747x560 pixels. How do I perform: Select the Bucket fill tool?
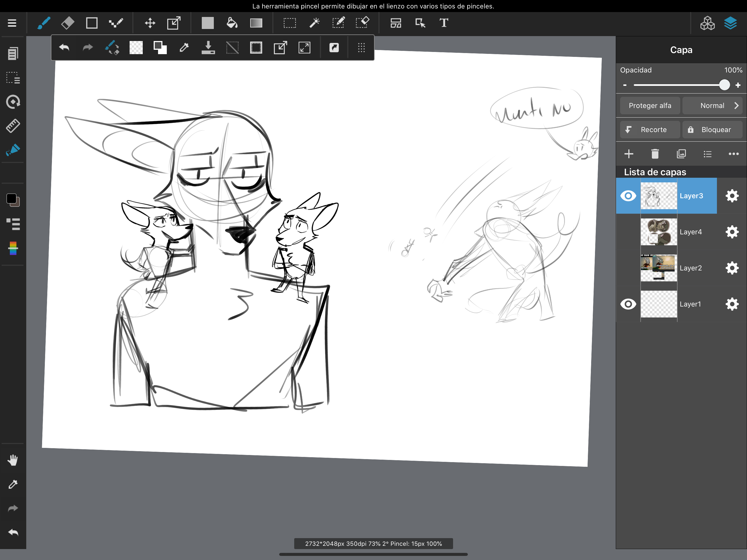click(x=232, y=23)
